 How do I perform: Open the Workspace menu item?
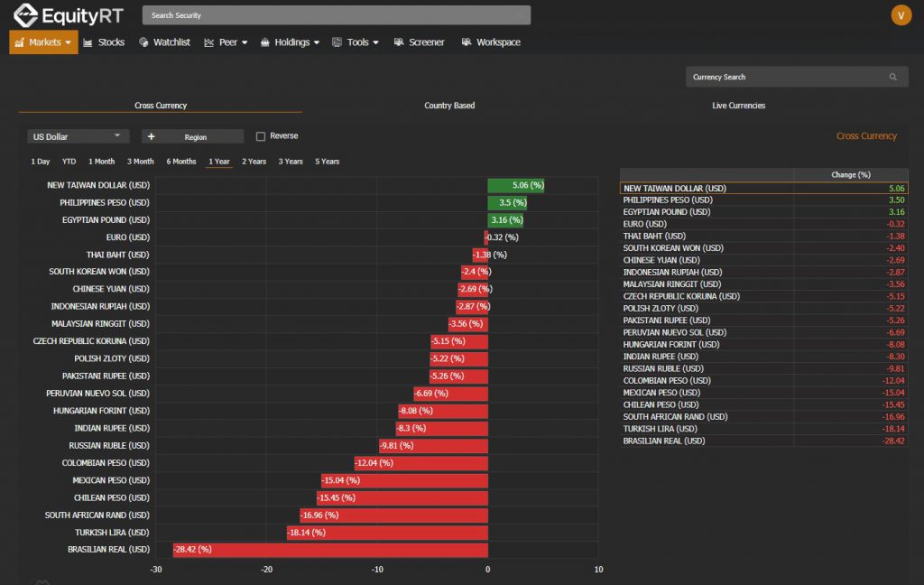coord(492,42)
